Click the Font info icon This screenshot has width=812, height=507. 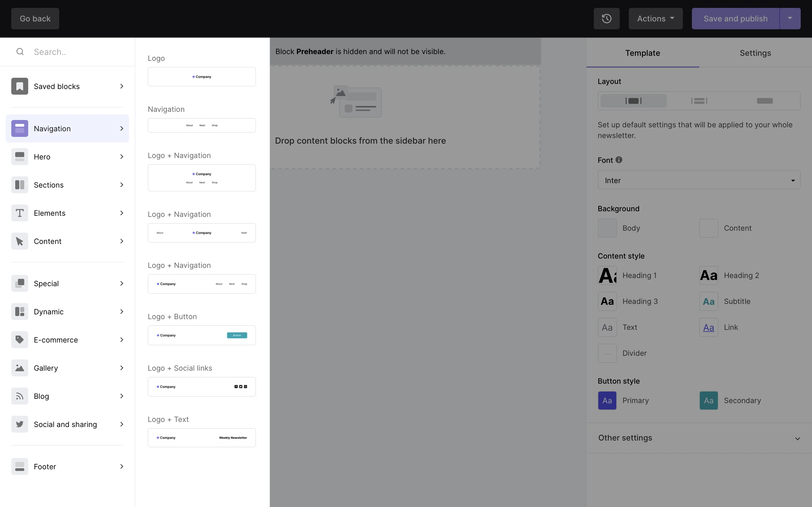[619, 160]
